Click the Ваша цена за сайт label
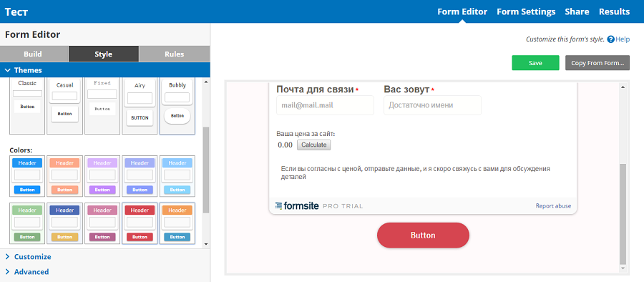The height and width of the screenshot is (282, 644). (x=306, y=134)
